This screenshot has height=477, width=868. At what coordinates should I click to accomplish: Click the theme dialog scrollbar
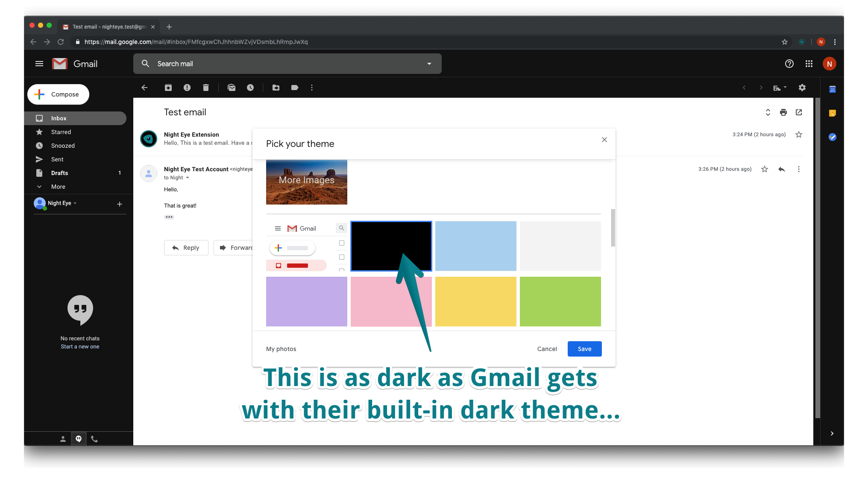coord(613,228)
